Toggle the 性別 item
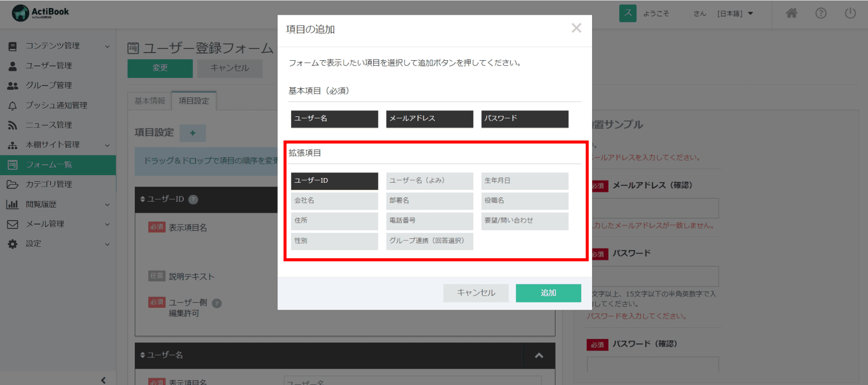Viewport: 868px width, 385px height. 334,241
